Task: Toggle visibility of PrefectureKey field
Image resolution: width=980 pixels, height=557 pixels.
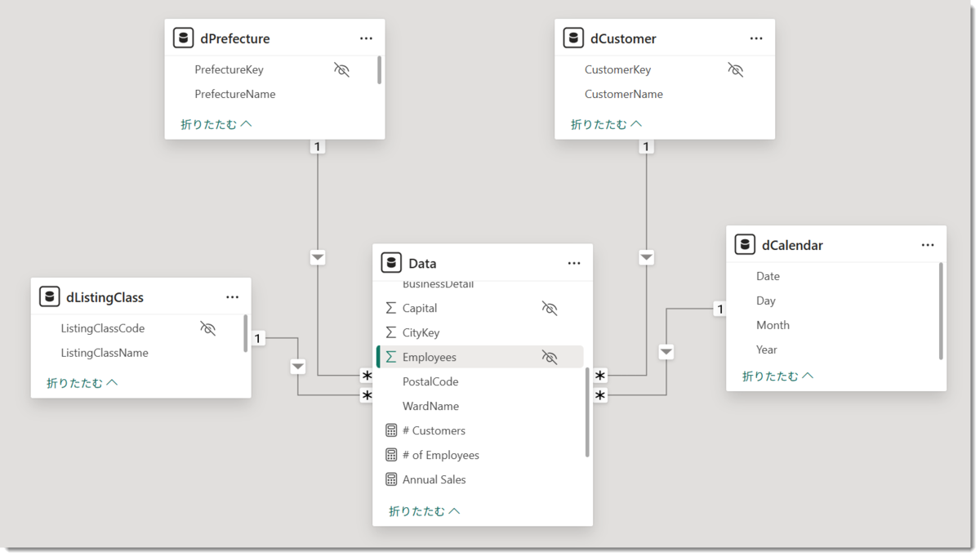Action: point(341,69)
